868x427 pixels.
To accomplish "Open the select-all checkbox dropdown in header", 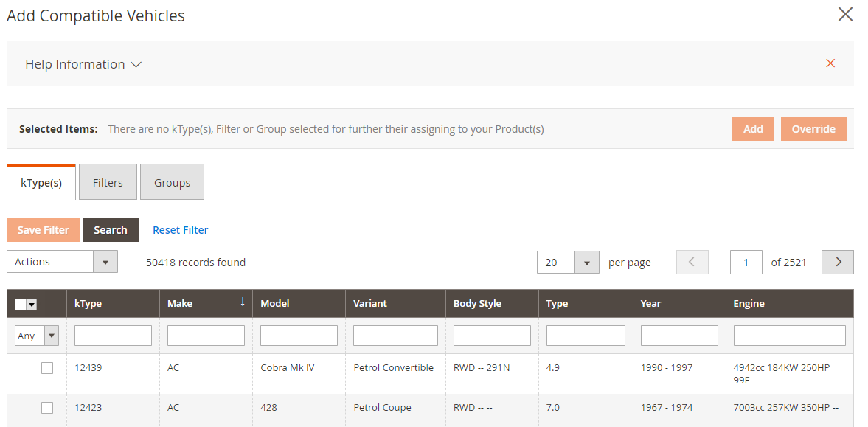I will (32, 304).
